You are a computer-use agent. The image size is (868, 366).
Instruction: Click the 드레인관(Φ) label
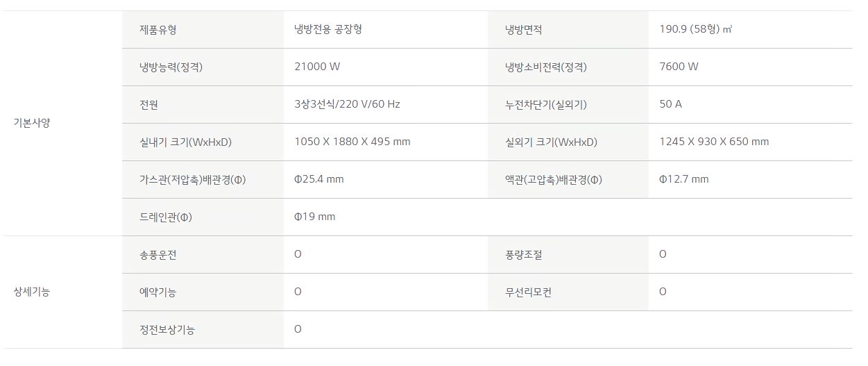[x=166, y=217]
